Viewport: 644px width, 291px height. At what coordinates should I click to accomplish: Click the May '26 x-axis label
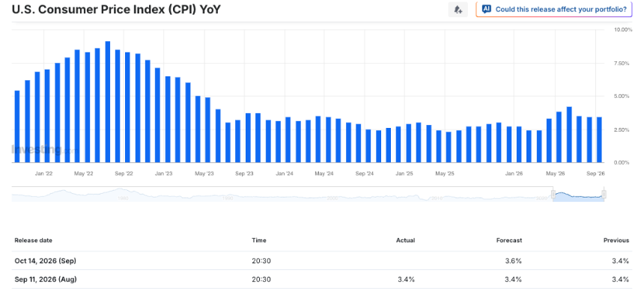(x=556, y=174)
